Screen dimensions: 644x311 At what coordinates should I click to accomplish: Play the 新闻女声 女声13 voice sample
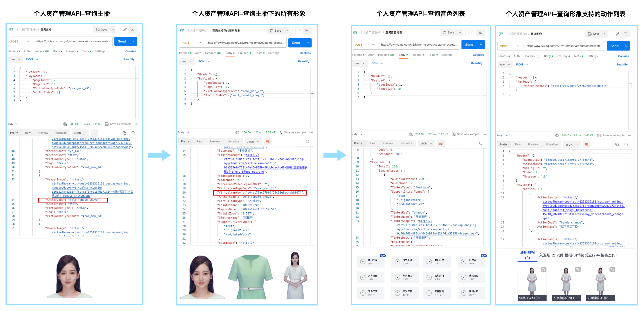[463, 293]
